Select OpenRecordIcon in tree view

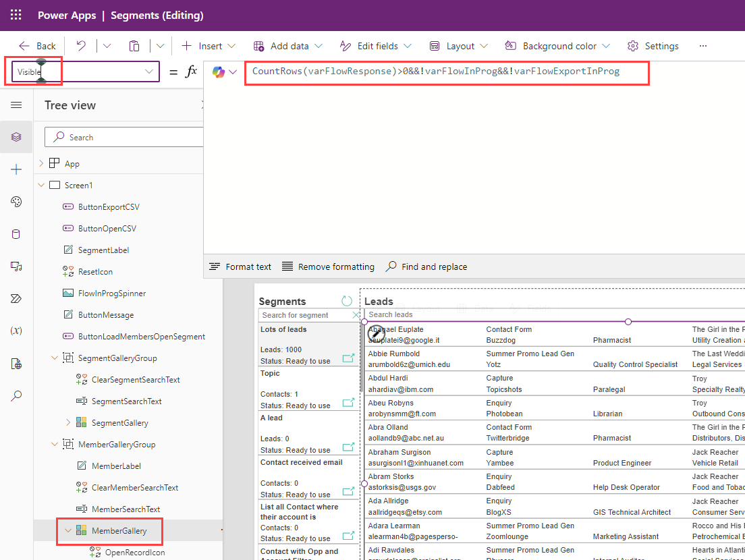tap(135, 553)
